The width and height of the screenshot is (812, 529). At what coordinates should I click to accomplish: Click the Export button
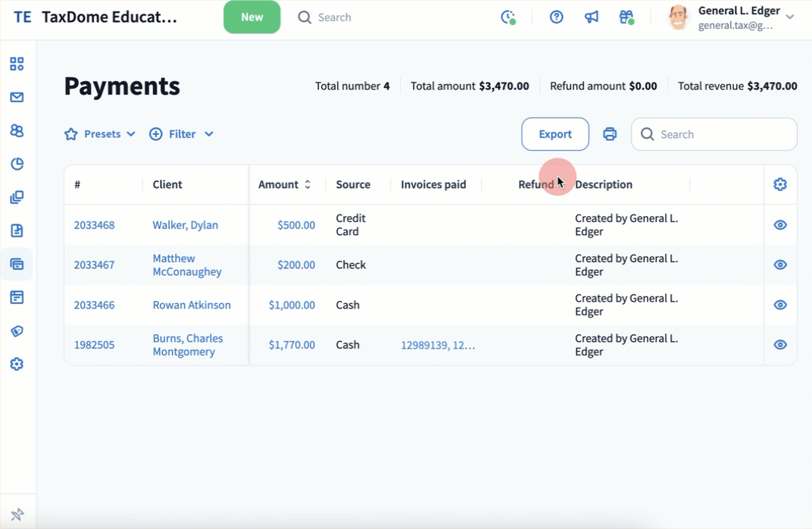[555, 134]
